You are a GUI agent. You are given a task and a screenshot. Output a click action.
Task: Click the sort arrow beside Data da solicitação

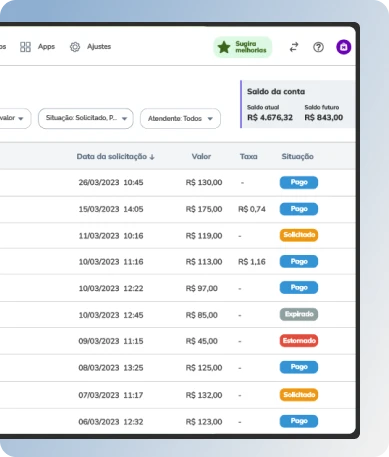pyautogui.click(x=152, y=157)
